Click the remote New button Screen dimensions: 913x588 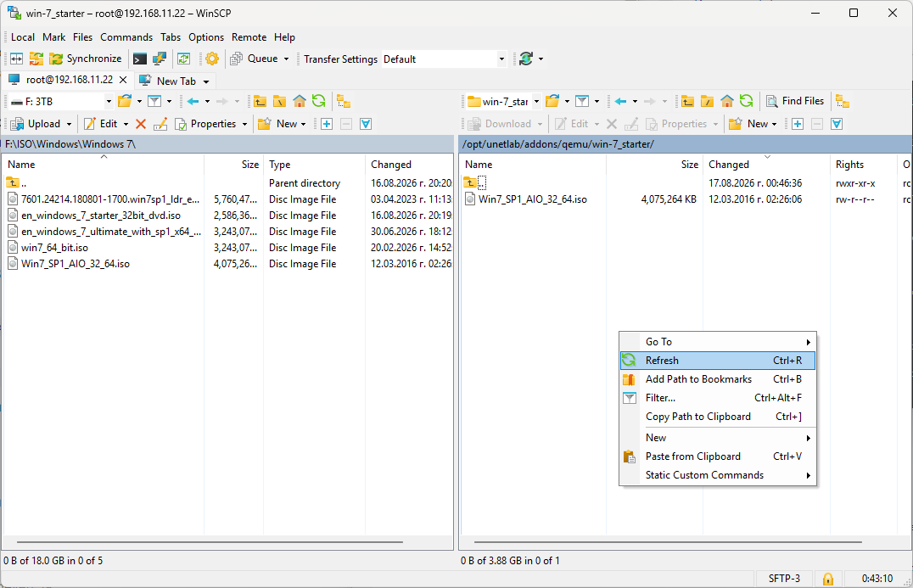(x=748, y=124)
